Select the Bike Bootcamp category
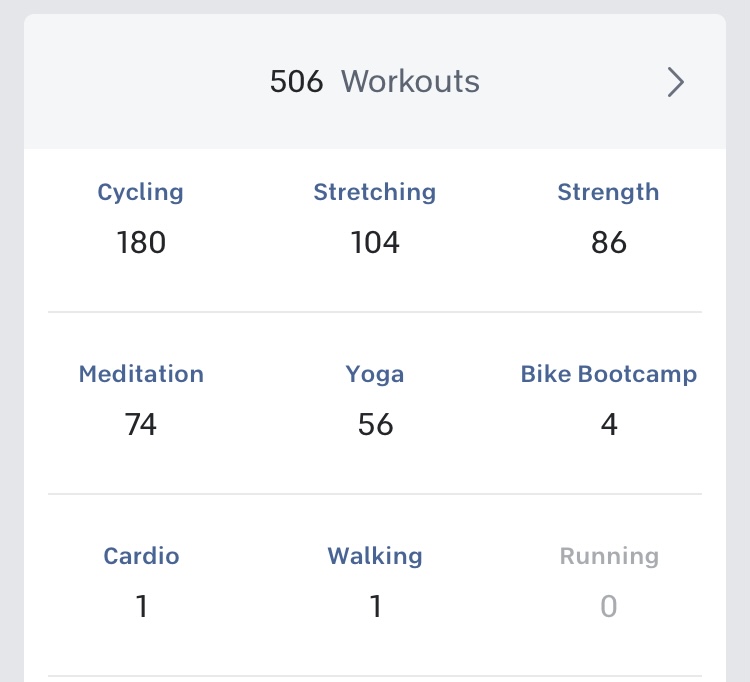Screen dimensions: 750x682 [608, 374]
